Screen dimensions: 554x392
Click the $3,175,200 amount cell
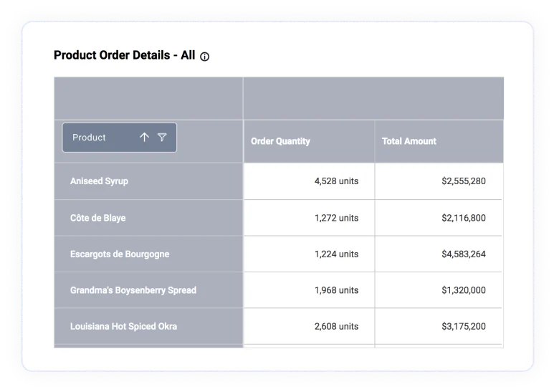(x=439, y=326)
